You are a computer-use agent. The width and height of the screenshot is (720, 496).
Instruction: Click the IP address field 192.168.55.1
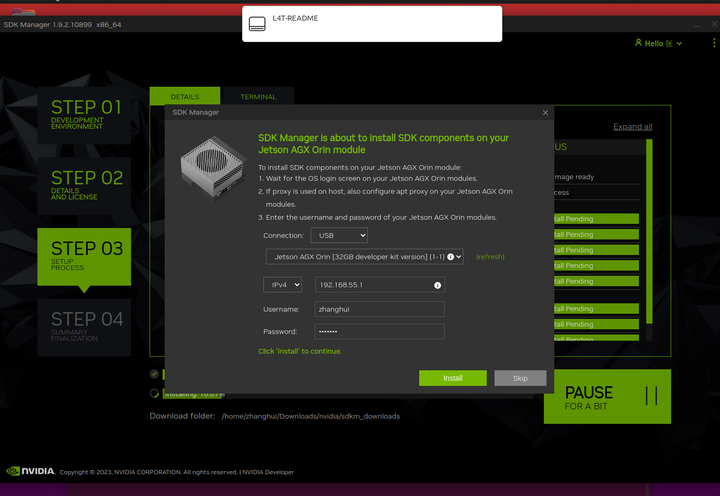click(380, 285)
